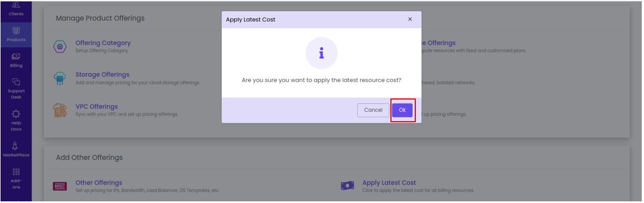
Task: Click the Add Other Offerings heading
Action: click(89, 158)
